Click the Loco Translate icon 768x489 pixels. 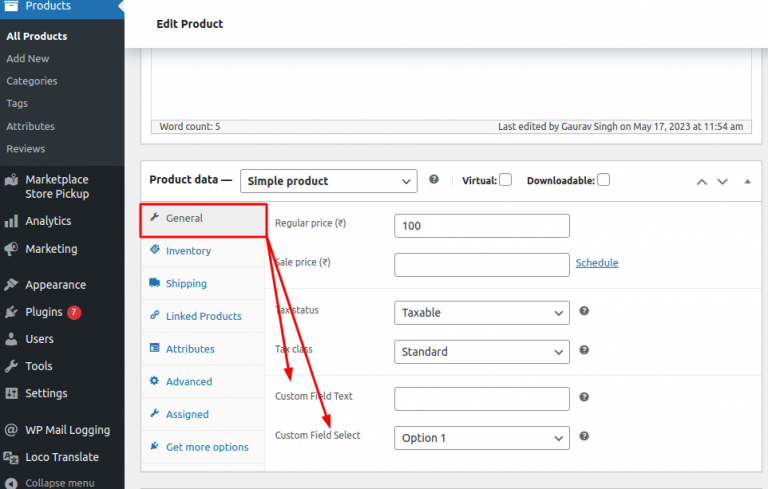click(x=11, y=457)
